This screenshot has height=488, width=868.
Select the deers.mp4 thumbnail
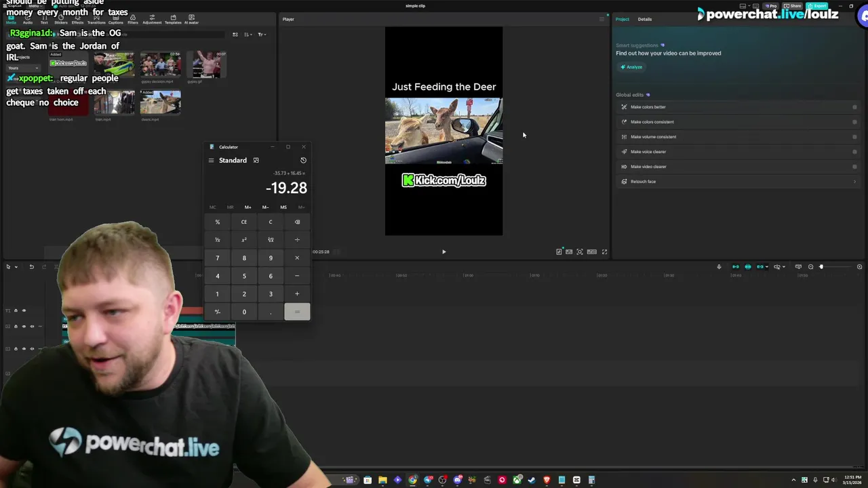pyautogui.click(x=161, y=102)
